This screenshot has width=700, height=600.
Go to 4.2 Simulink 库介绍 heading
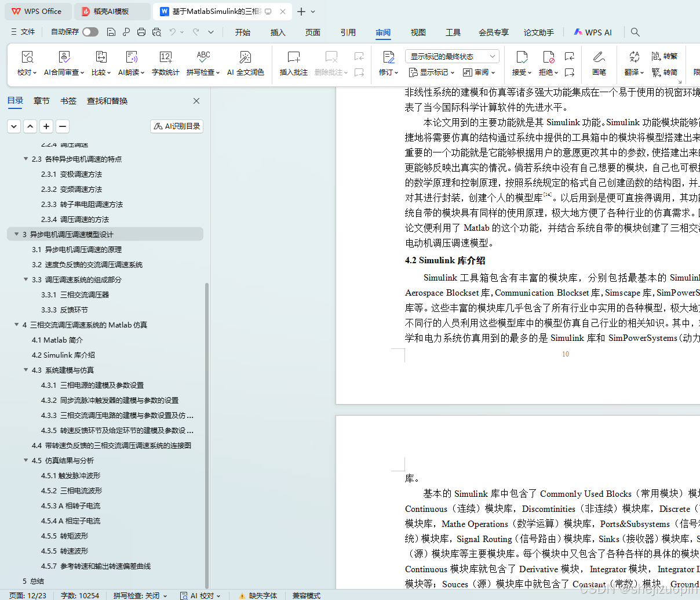pyautogui.click(x=63, y=355)
